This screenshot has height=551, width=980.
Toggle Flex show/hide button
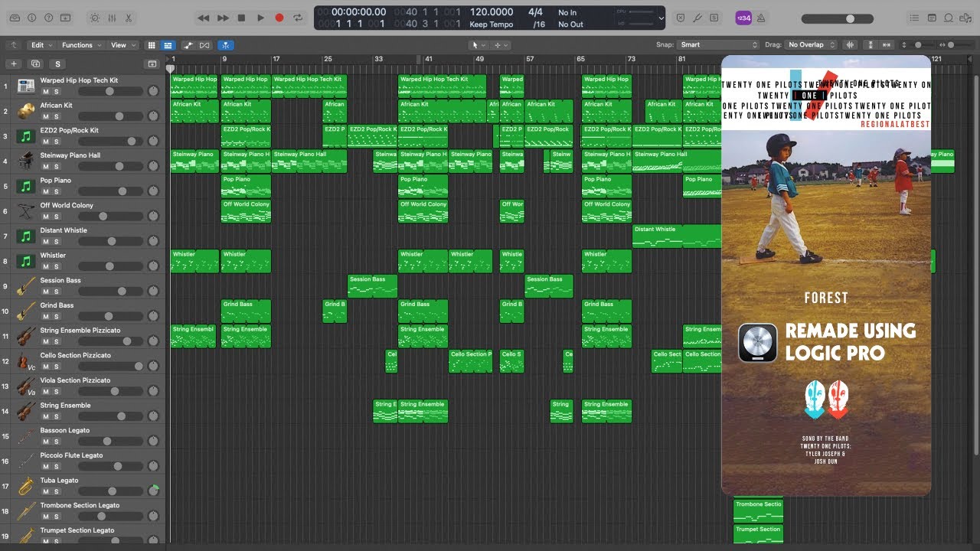[204, 45]
